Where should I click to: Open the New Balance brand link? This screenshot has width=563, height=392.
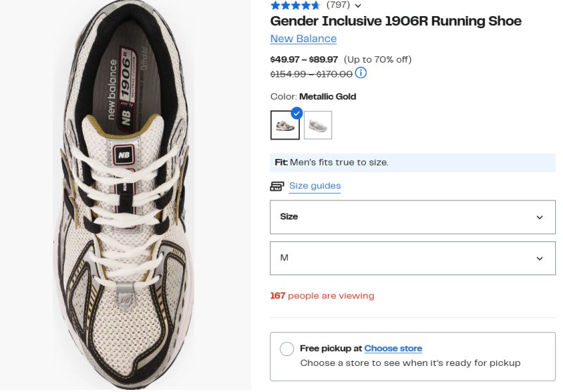point(303,39)
